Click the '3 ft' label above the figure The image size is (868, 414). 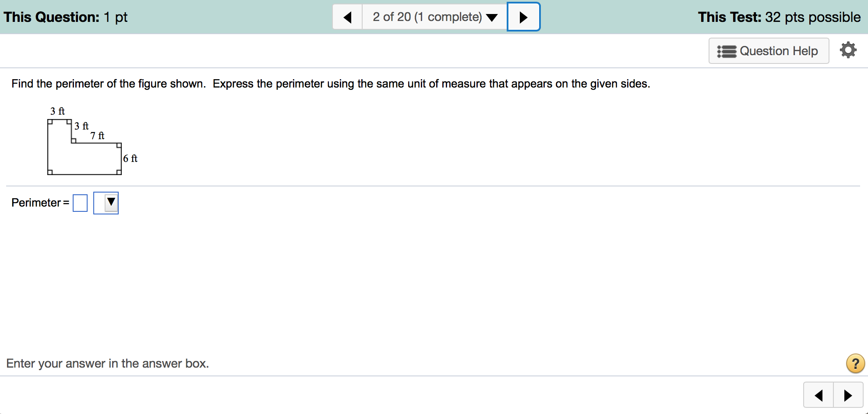(57, 111)
